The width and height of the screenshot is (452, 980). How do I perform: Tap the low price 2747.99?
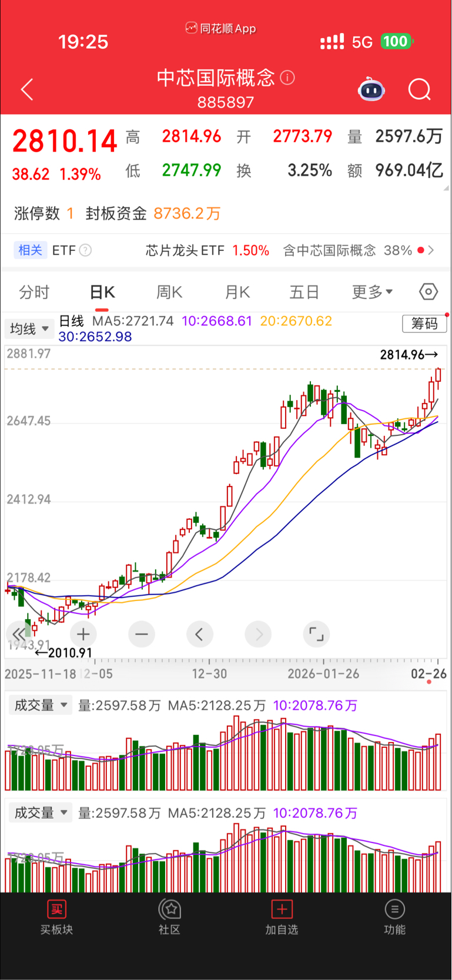[x=192, y=170]
